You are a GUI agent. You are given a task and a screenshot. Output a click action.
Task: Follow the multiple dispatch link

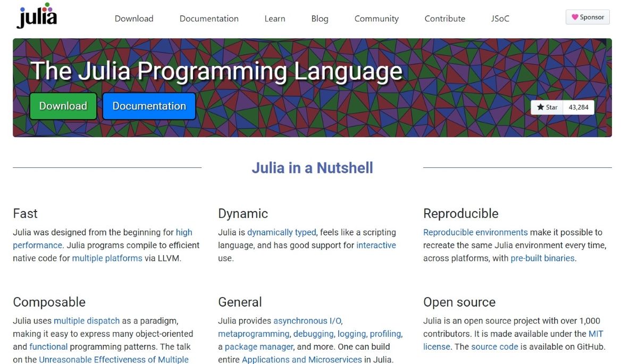click(x=87, y=320)
